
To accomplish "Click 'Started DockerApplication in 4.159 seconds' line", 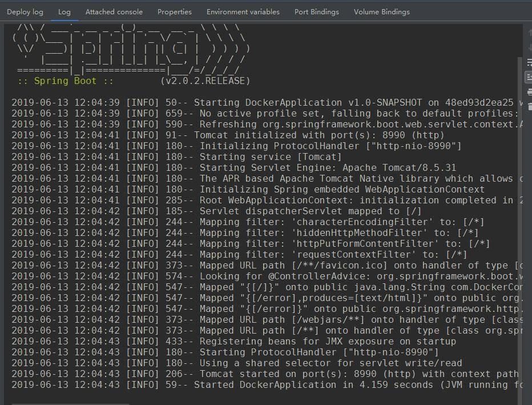I will (267, 385).
